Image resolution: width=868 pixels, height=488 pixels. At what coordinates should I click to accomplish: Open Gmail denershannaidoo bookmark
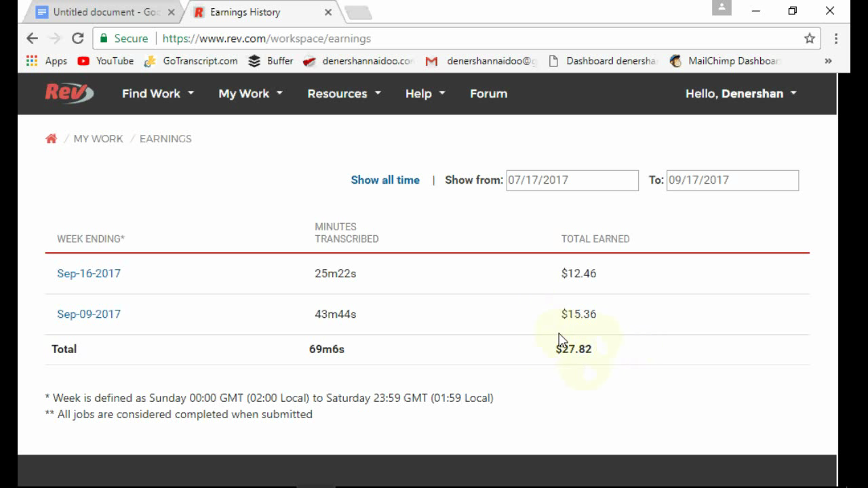[x=481, y=61]
